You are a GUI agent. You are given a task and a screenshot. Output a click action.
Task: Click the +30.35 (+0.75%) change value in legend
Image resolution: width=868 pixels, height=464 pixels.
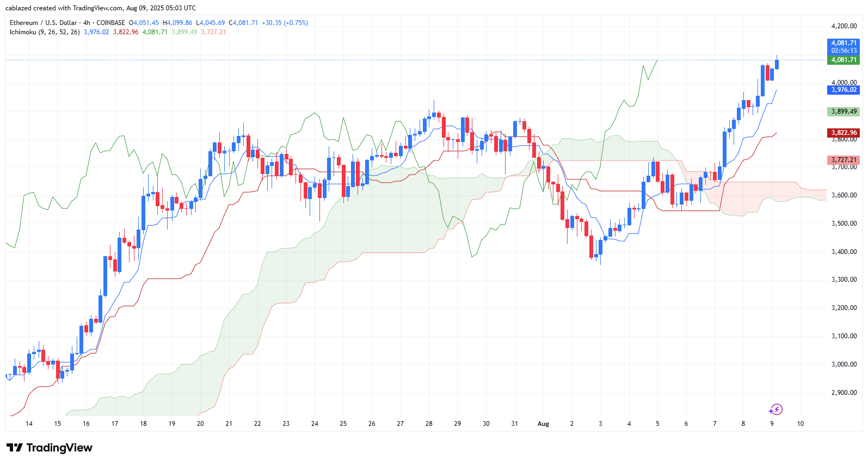[285, 23]
